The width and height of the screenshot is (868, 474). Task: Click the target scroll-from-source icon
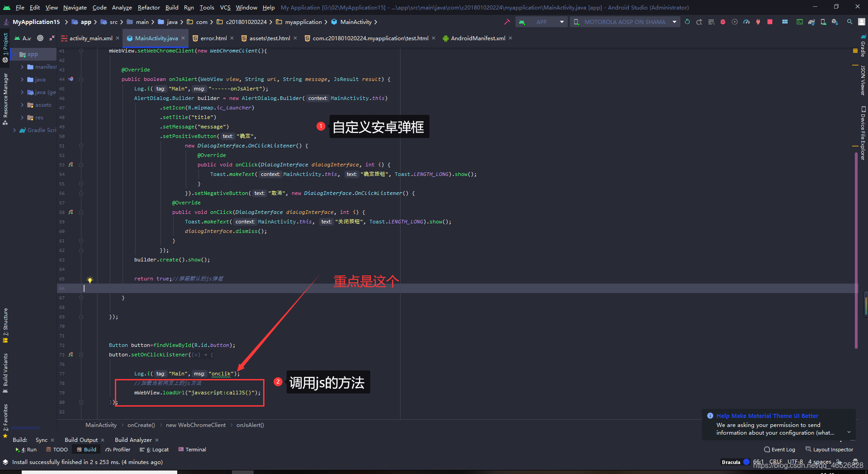click(40, 38)
